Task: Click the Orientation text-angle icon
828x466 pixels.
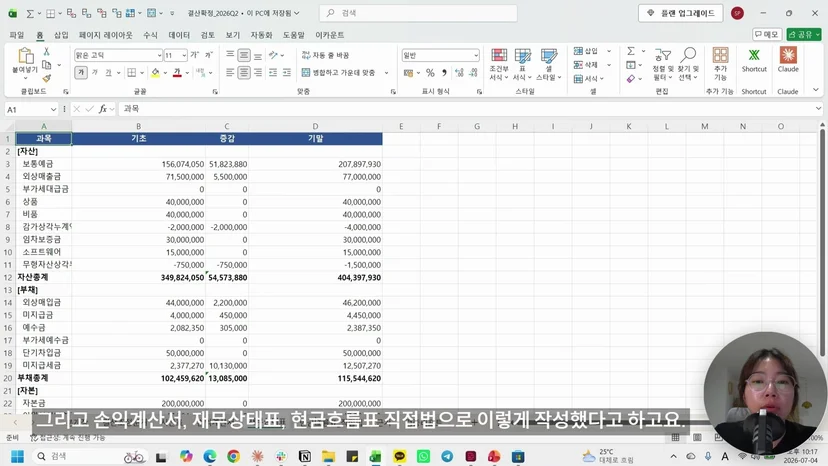Action: click(x=273, y=55)
